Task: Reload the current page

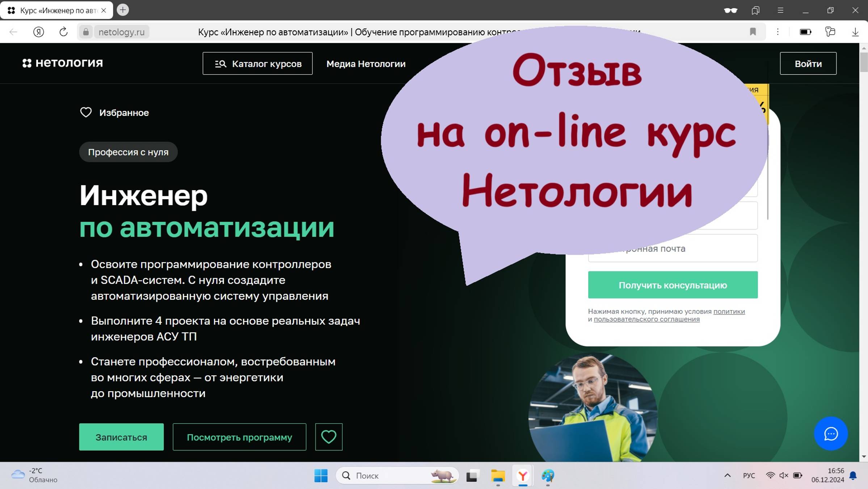Action: (64, 32)
